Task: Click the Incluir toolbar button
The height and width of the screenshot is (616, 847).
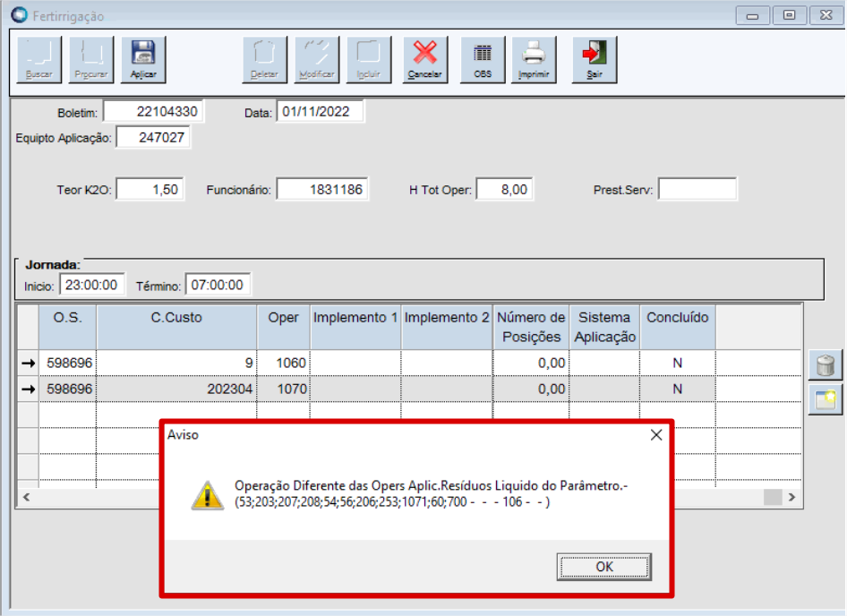Action: click(x=368, y=59)
